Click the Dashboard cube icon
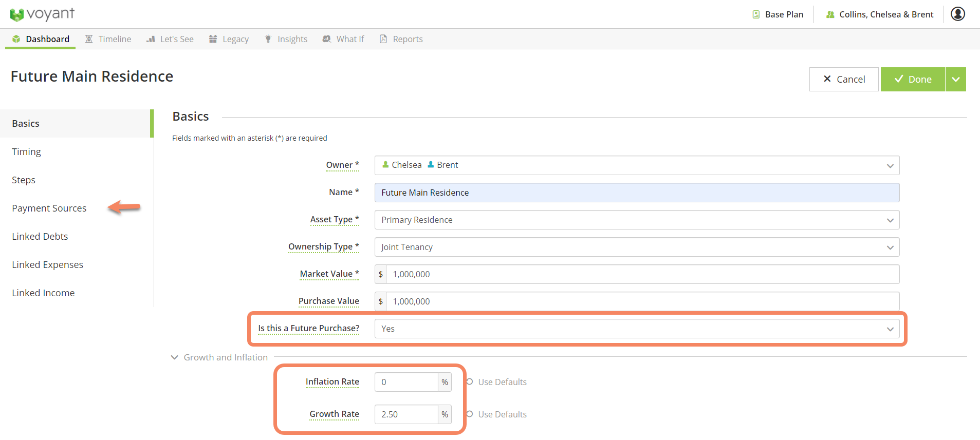 (16, 39)
